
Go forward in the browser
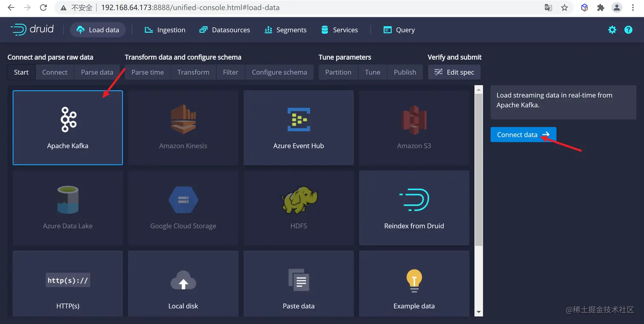pos(27,8)
